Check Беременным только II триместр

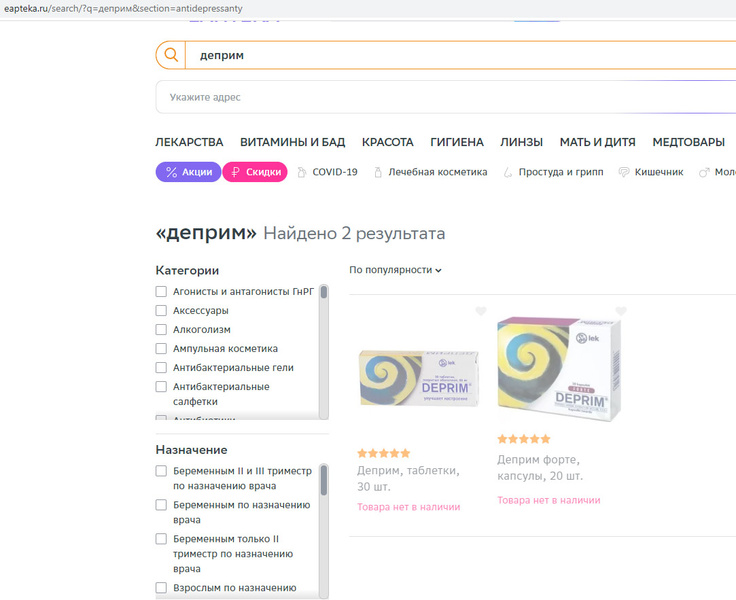point(161,538)
